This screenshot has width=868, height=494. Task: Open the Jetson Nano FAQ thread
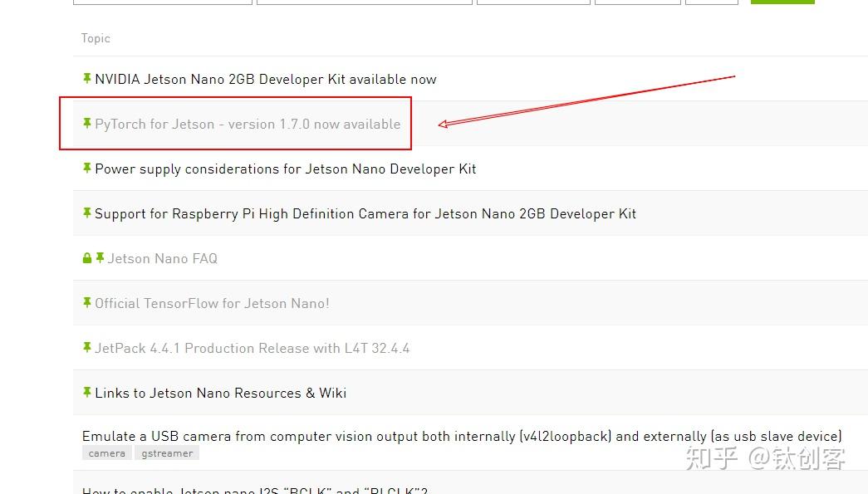(x=162, y=258)
